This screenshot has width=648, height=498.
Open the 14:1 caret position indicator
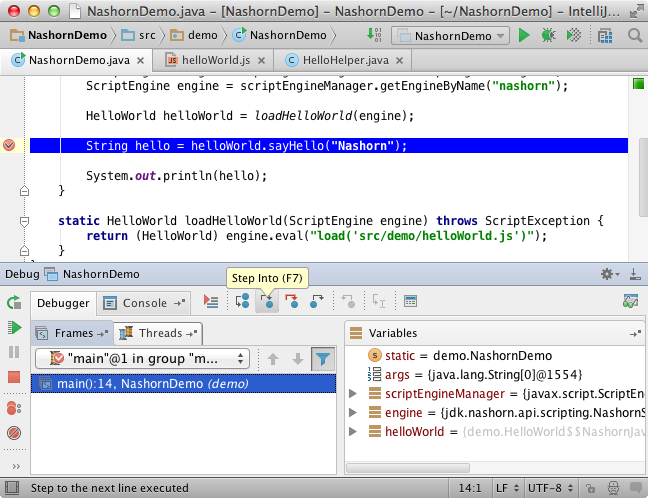click(x=470, y=488)
